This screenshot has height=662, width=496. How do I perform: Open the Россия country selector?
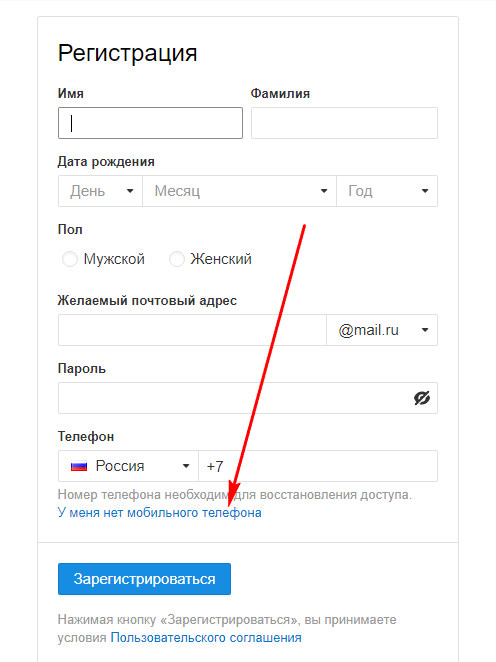click(x=128, y=466)
